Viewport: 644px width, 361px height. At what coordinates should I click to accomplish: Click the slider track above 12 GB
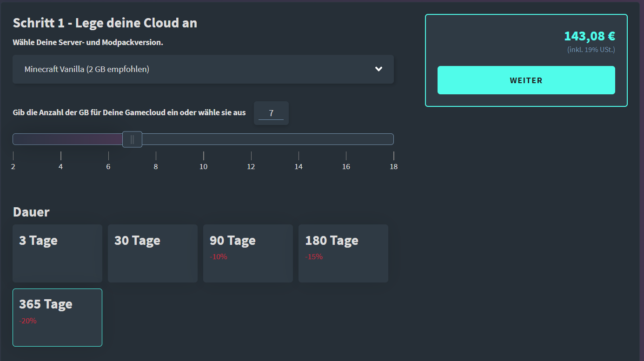coord(251,139)
